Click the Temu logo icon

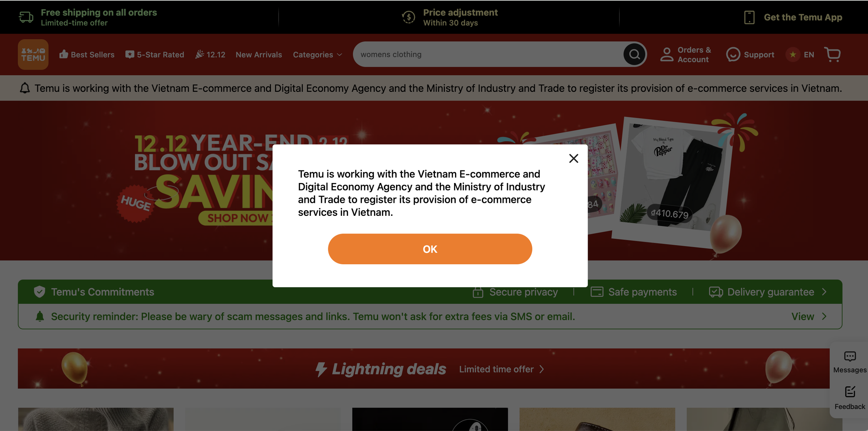33,54
